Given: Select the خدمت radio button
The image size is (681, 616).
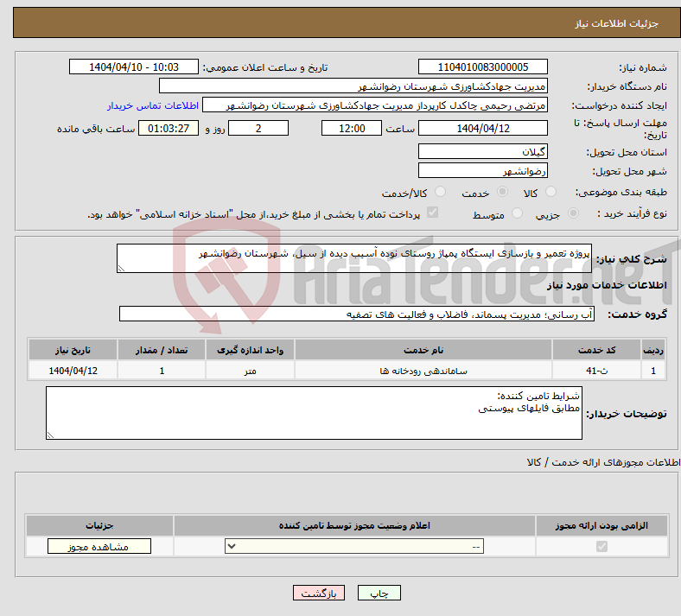Looking at the screenshot, I should 502,192.
